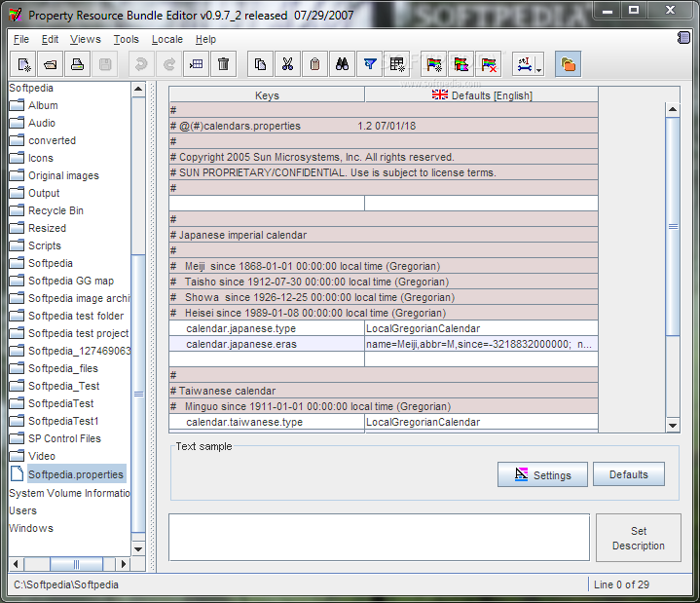Select the Users entry in the tree
The image size is (700, 603).
[x=22, y=510]
